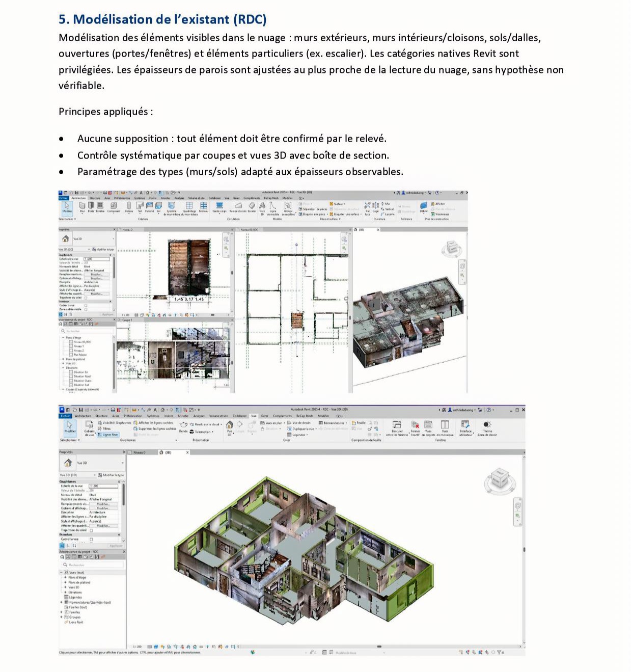Toggle Lignes fines in lower Revit ribbon
The image size is (632, 672).
pyautogui.click(x=107, y=435)
